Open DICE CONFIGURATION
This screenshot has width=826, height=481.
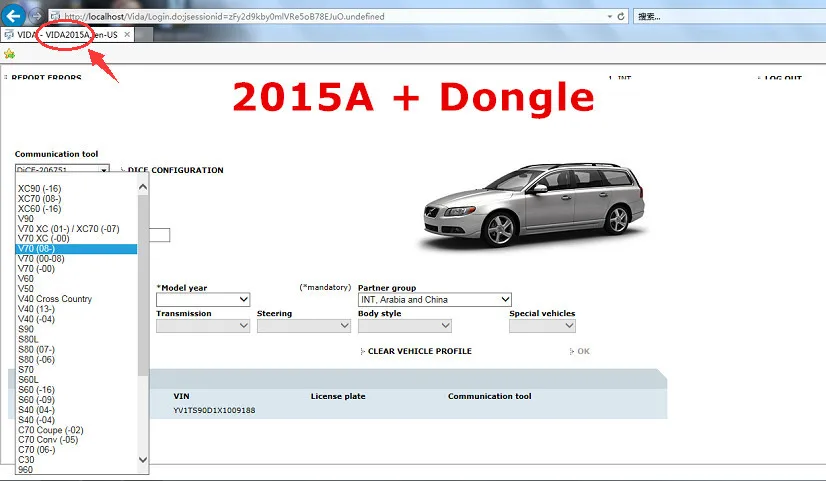coord(175,170)
